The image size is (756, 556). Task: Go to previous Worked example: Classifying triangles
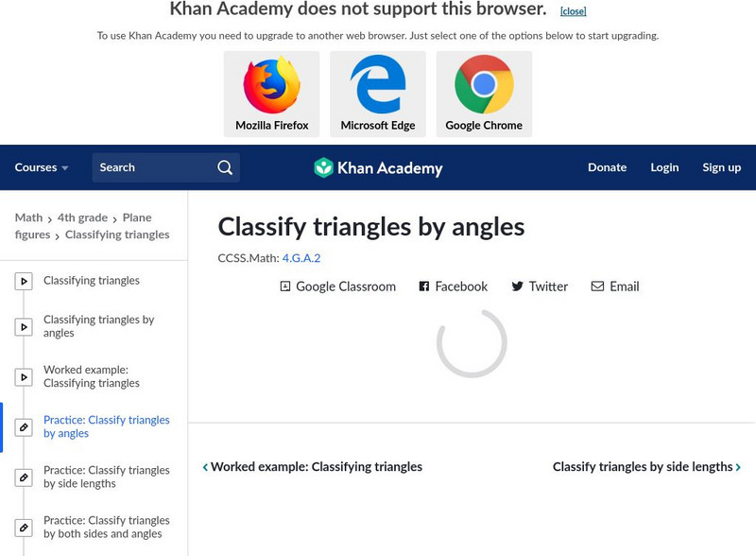313,467
